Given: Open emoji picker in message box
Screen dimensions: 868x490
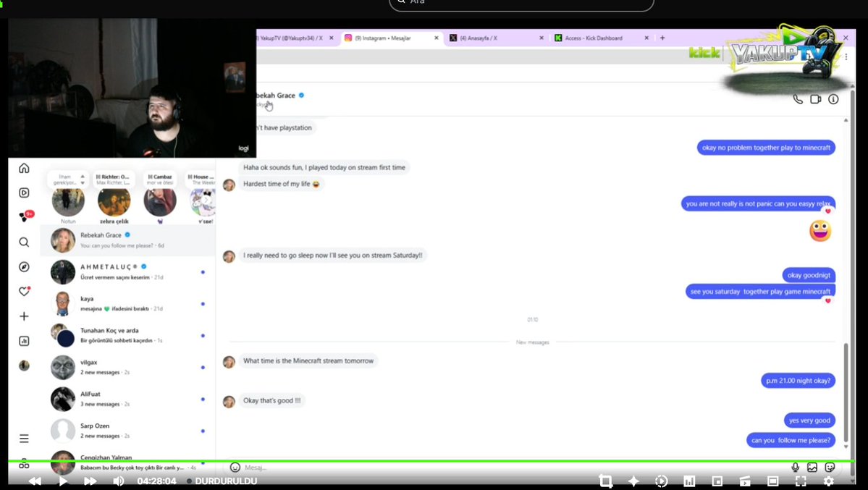Looking at the screenshot, I should click(x=235, y=468).
